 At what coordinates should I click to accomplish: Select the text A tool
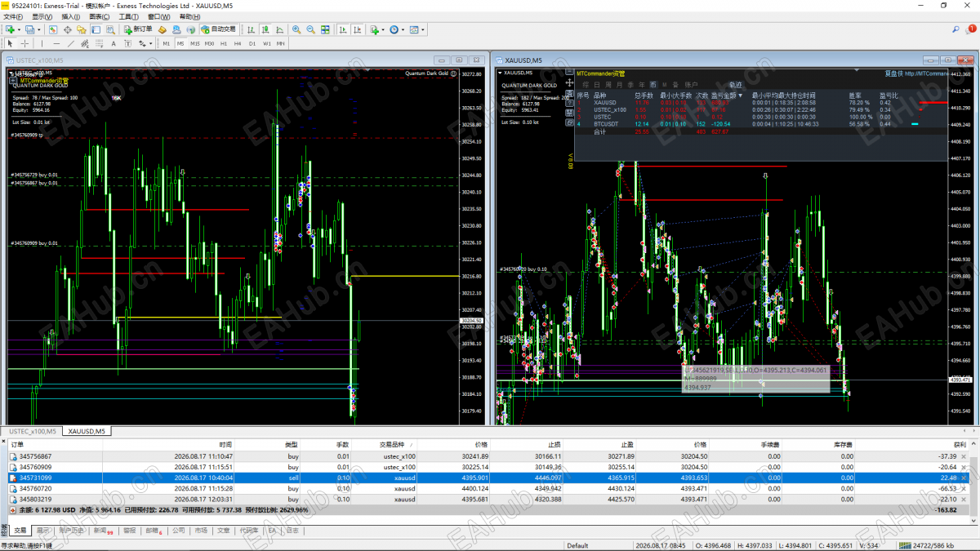click(114, 42)
